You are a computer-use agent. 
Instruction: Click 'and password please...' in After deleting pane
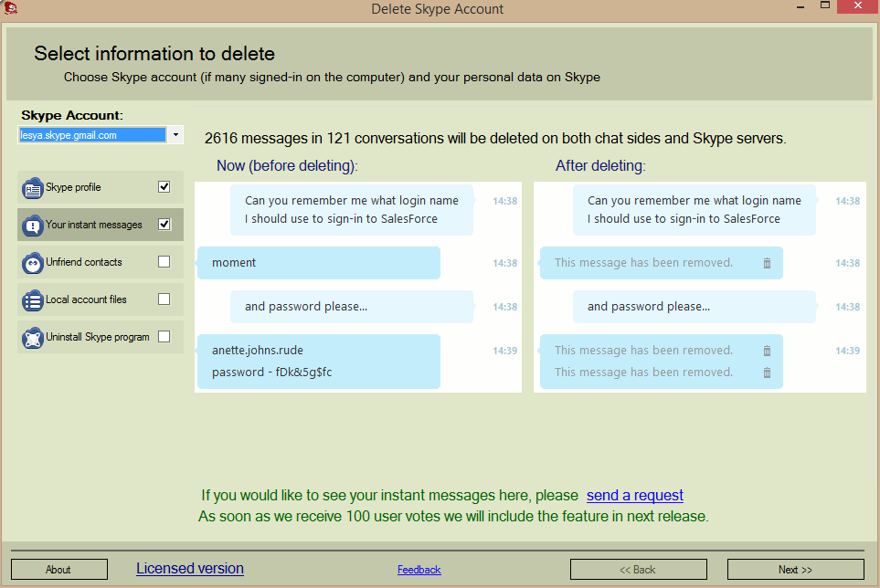point(649,307)
